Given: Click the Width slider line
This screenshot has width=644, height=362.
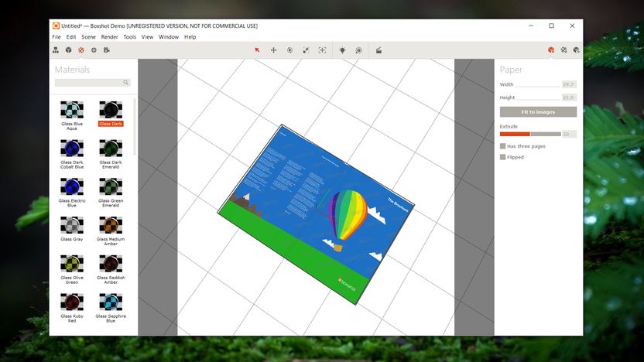Looking at the screenshot, I should 538,86.
